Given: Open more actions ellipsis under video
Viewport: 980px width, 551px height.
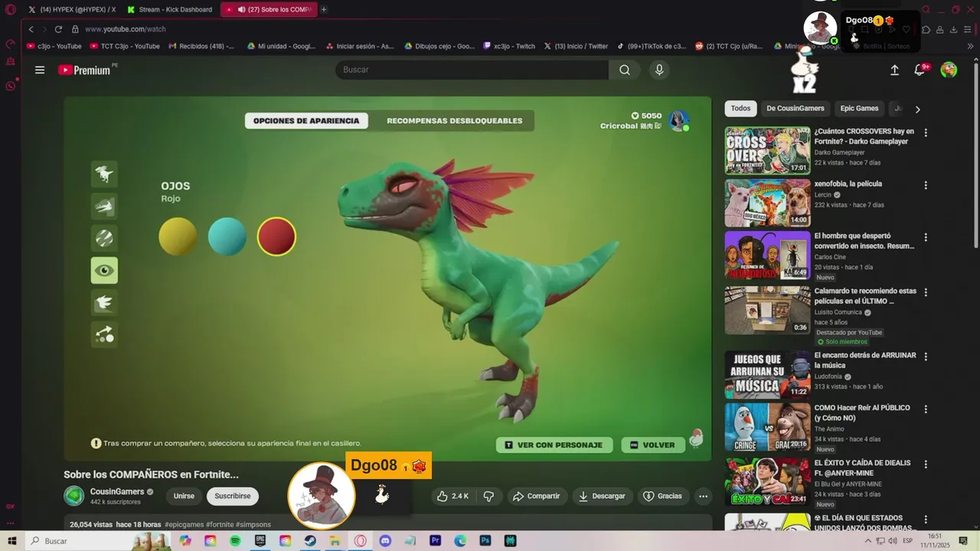Looking at the screenshot, I should pos(703,496).
